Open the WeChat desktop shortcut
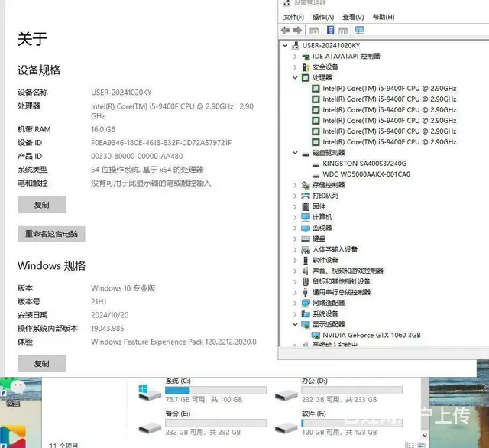 pos(15,392)
